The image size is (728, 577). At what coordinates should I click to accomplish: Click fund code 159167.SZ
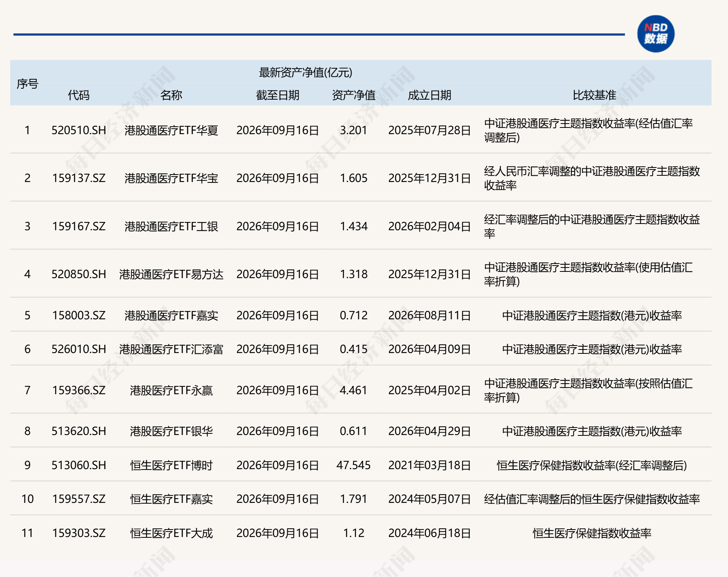click(79, 226)
